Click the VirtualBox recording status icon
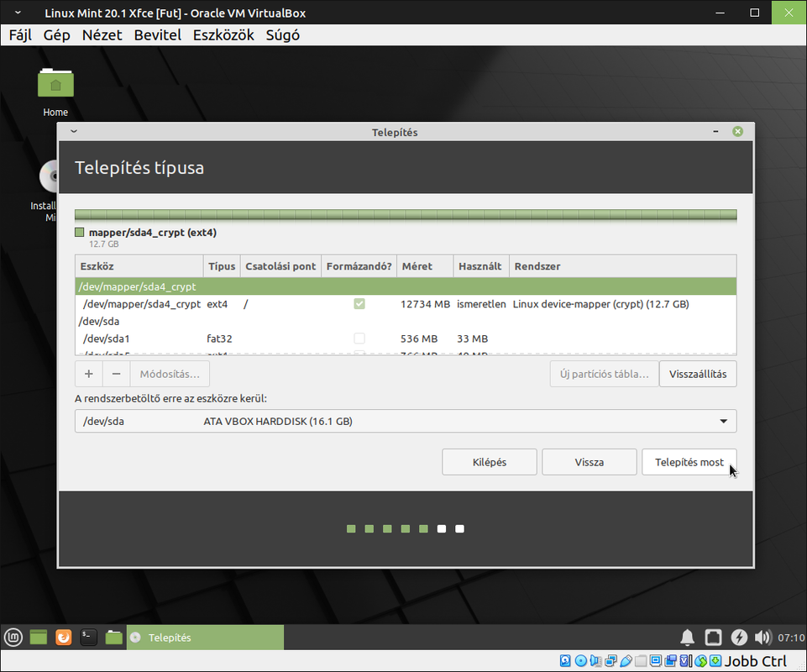Image resolution: width=807 pixels, height=672 pixels. coord(671,661)
